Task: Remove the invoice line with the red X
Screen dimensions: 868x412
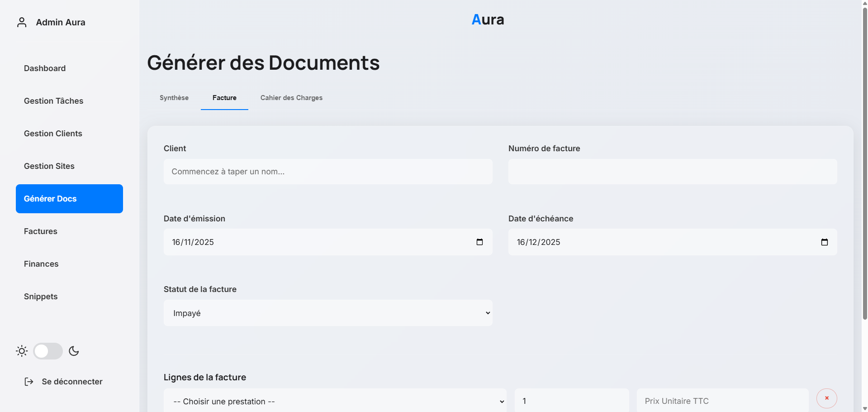Action: coord(826,398)
